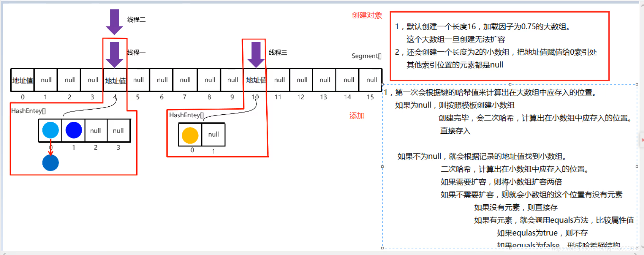The height and width of the screenshot is (255, 644).
Task: Click the purple arrow beside 线程二
Action: 114,22
